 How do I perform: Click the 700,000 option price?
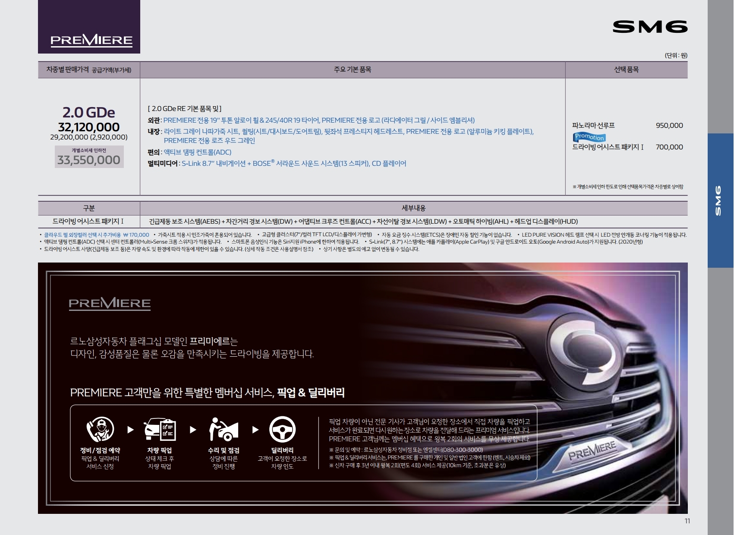669,147
